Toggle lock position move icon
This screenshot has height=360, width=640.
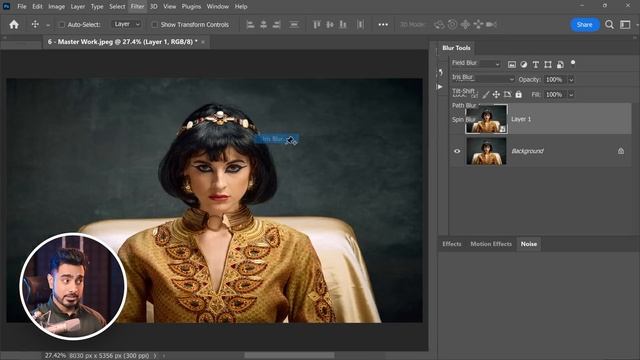point(496,95)
